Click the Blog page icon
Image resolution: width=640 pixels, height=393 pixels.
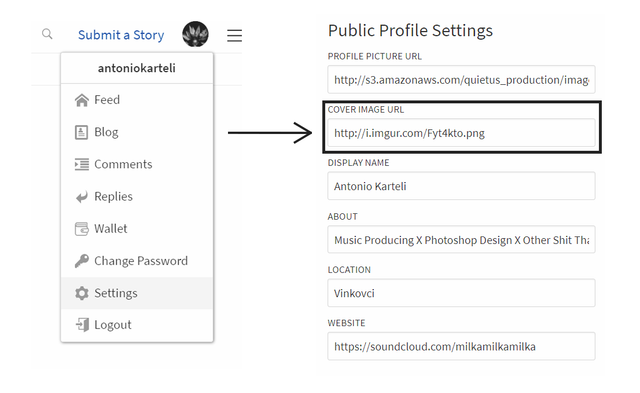point(81,132)
